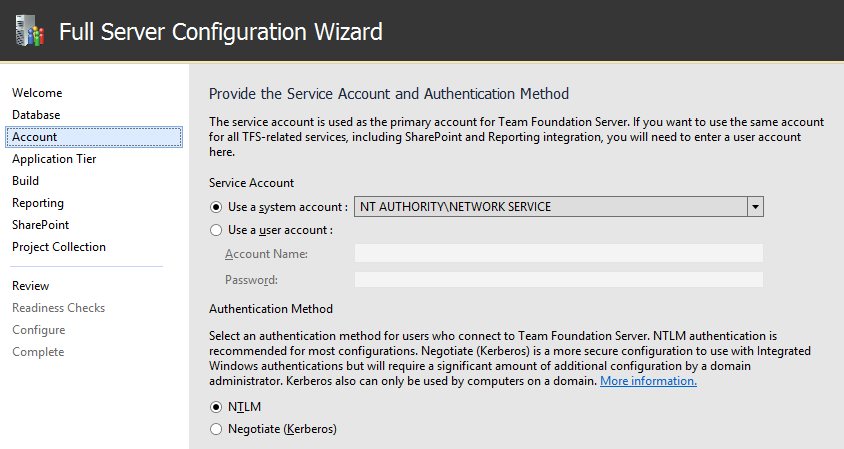The width and height of the screenshot is (844, 449).
Task: Open the Application Tier step
Action: [54, 159]
